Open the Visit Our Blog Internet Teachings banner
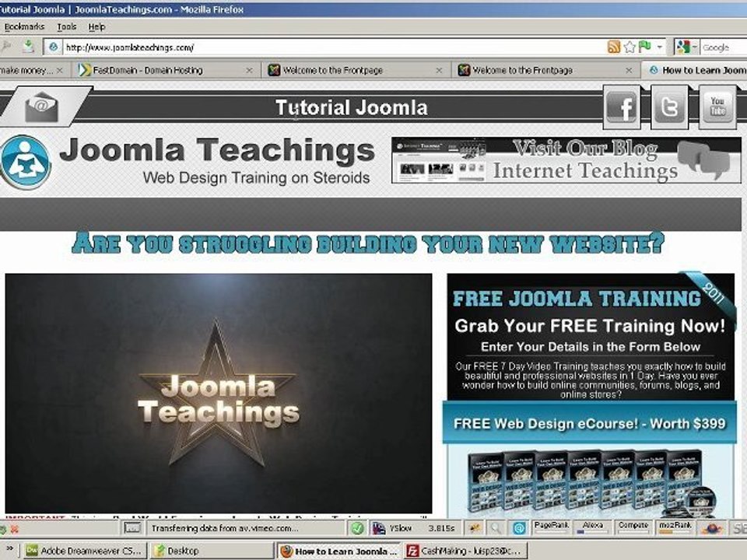 coord(566,160)
